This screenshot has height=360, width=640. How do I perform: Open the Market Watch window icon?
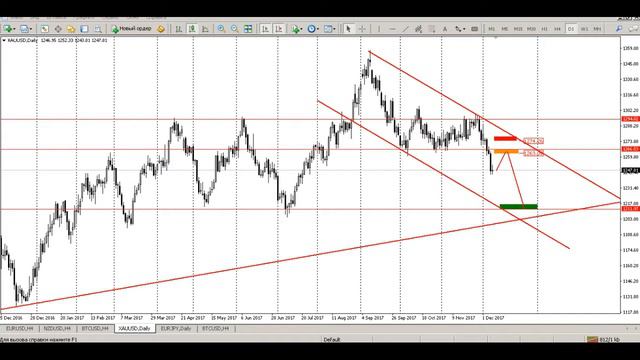(x=44, y=29)
